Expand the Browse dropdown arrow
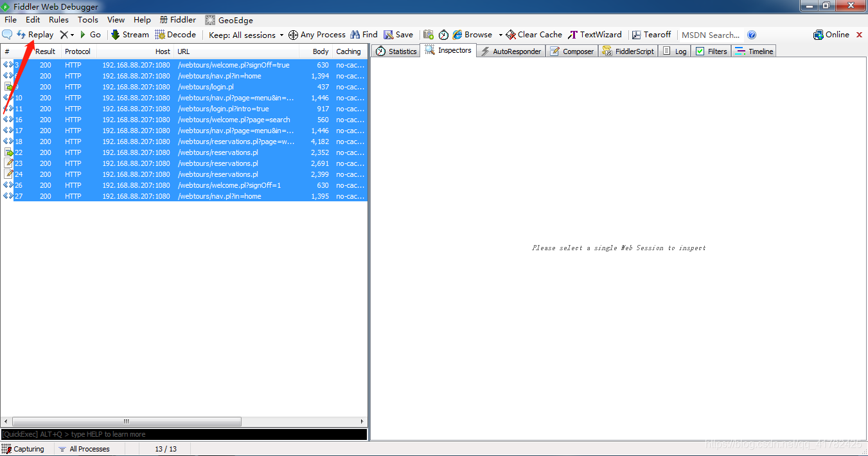The height and width of the screenshot is (456, 868). (x=500, y=35)
